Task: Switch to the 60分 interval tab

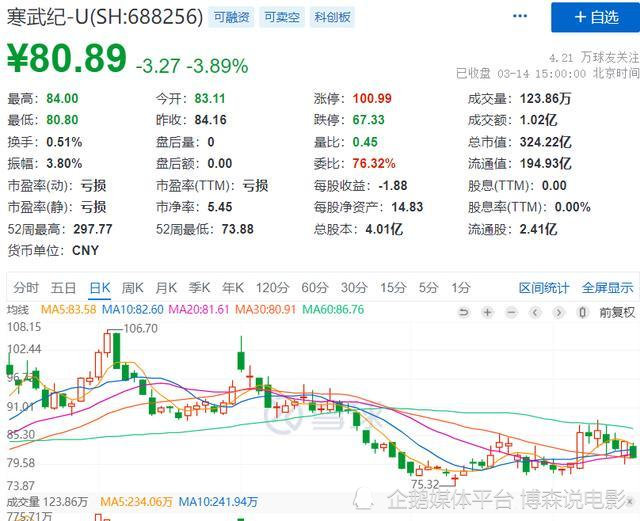Action: 314,287
